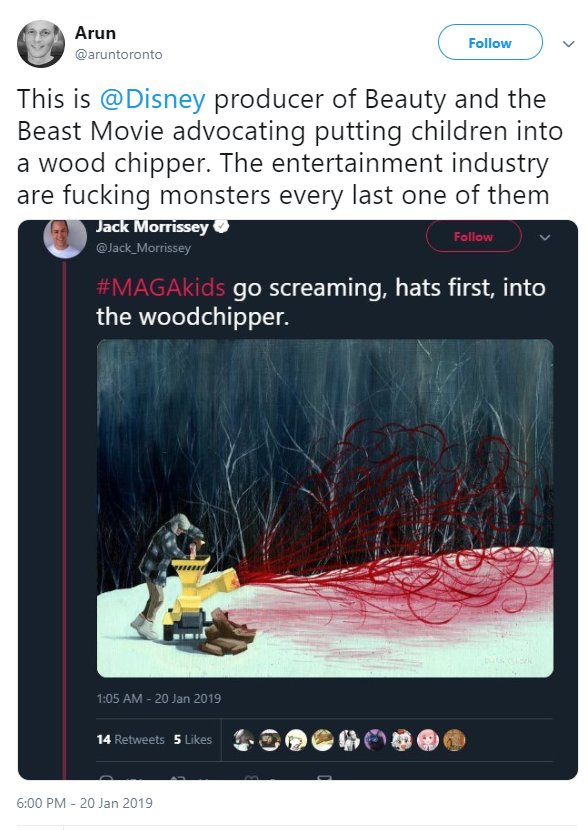
Task: Click the cut-off envelope message icon
Action: click(x=324, y=777)
